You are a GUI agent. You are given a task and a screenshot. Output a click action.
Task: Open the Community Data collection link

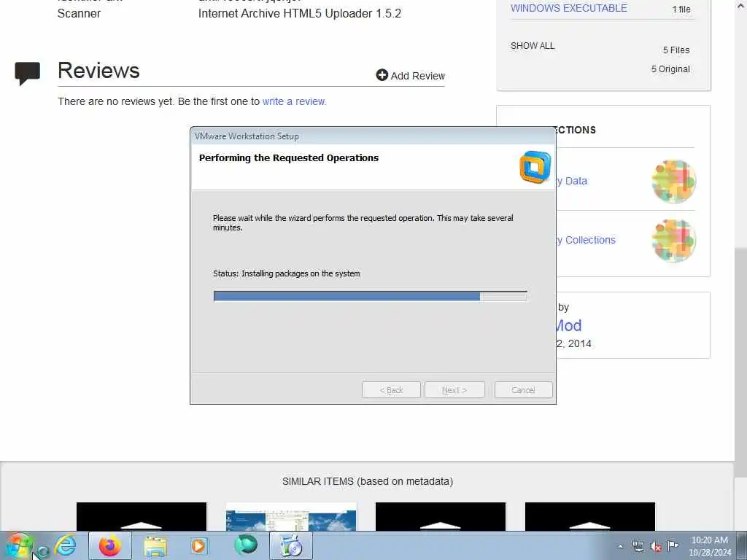[571, 181]
